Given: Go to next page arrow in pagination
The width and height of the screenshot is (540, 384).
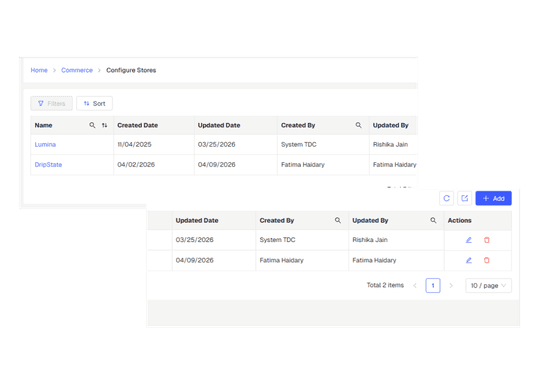Looking at the screenshot, I should 451,286.
